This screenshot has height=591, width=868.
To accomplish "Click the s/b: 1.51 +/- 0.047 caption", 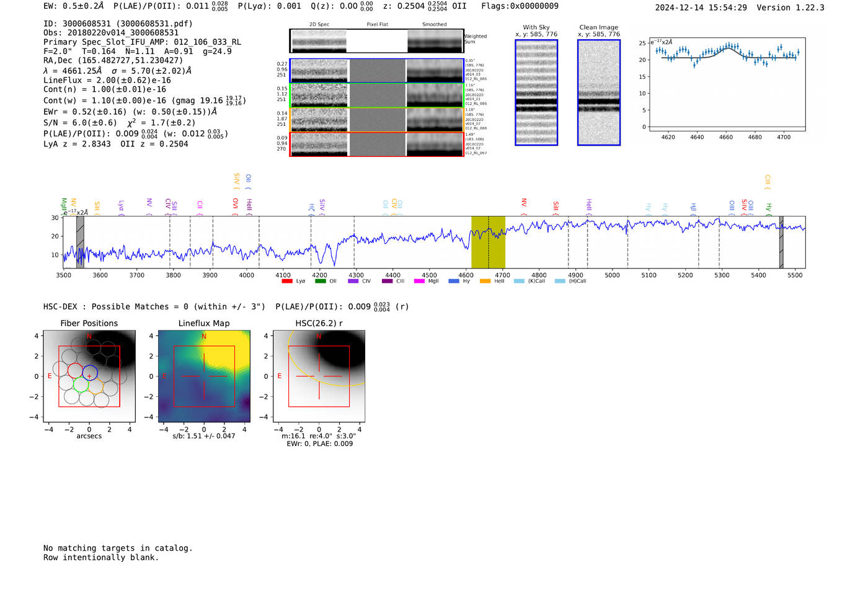I will tap(204, 436).
